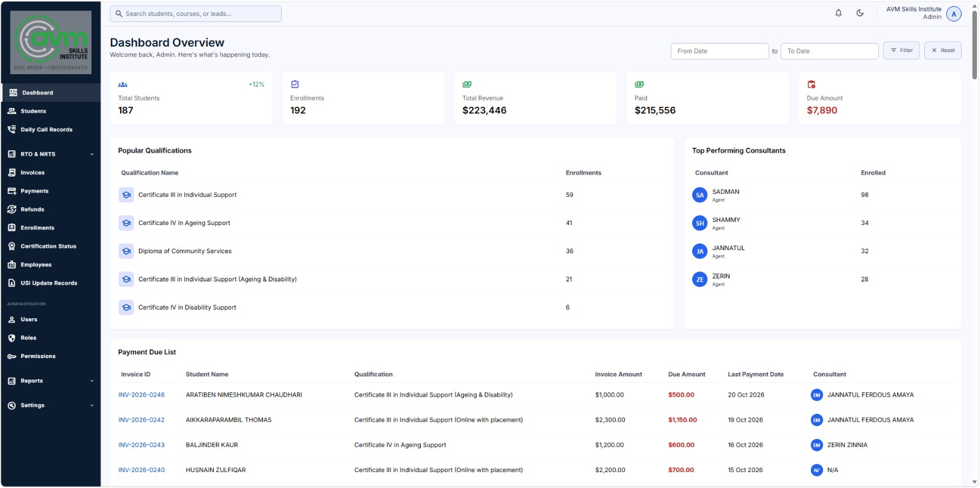Expand the RTO & NRTS menu

pos(51,154)
